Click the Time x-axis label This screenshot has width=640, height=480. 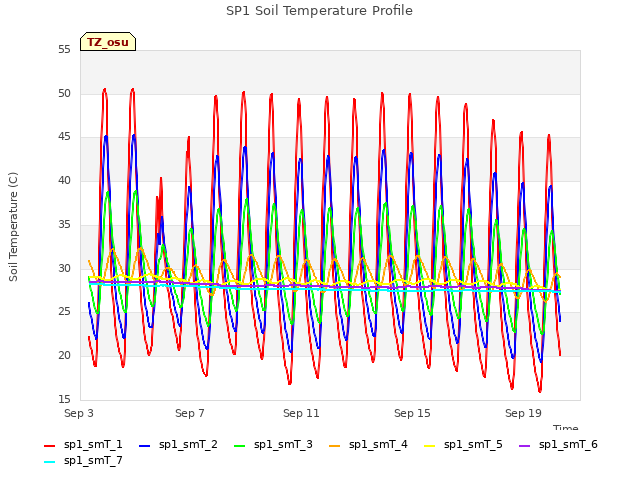click(566, 427)
